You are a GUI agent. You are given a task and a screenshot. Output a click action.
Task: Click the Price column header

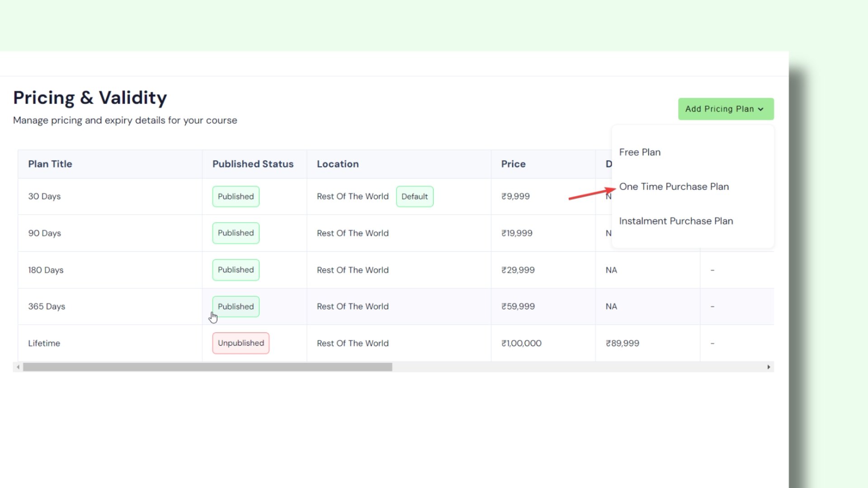tap(513, 164)
